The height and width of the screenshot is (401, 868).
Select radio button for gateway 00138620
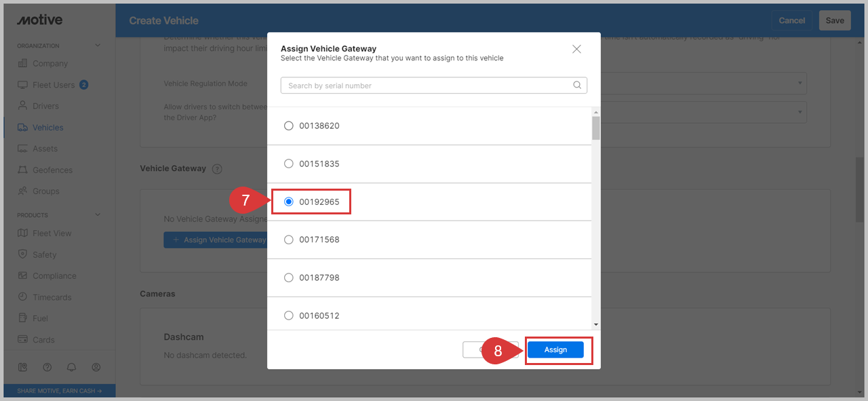[288, 126]
